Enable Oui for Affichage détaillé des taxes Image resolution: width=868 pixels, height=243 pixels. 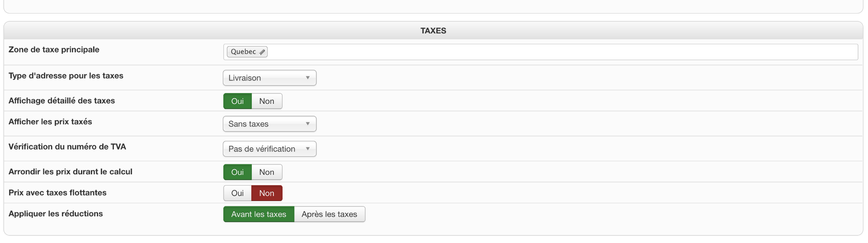click(237, 101)
